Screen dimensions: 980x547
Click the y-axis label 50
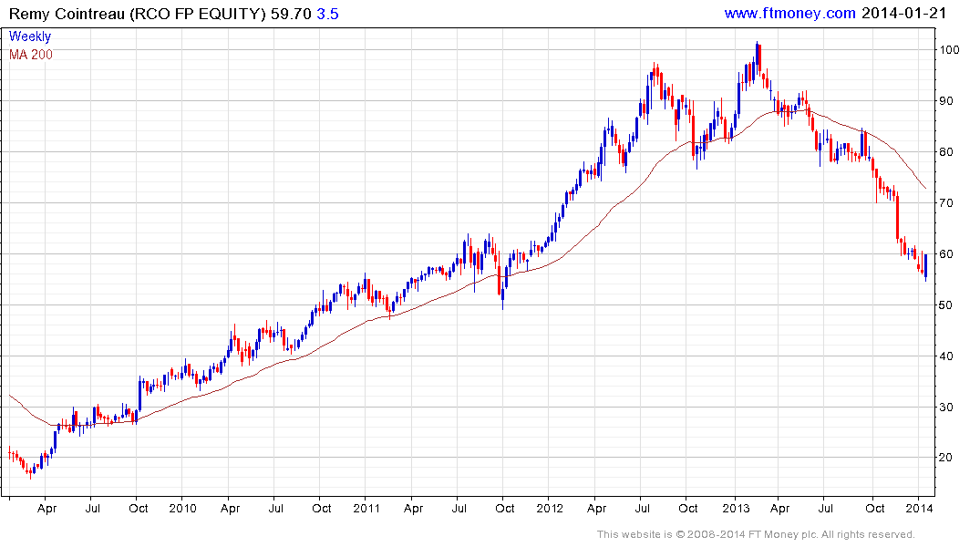(946, 305)
